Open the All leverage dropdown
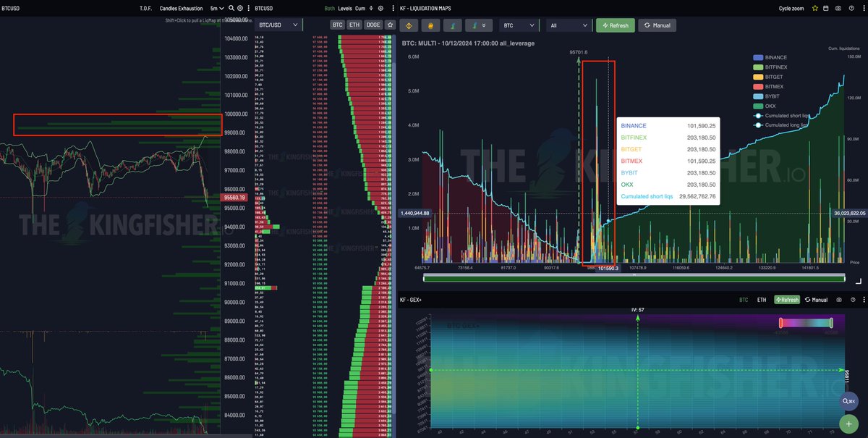Viewport: 868px width, 438px height. pos(569,25)
